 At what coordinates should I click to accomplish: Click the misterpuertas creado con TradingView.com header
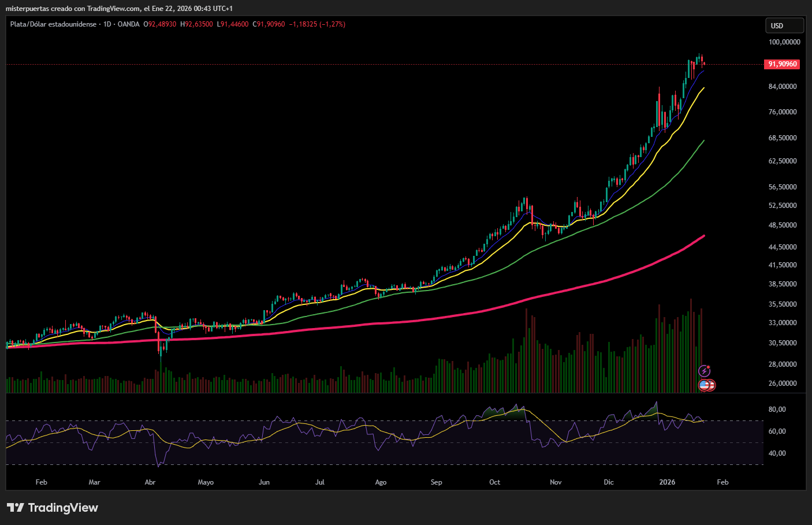click(119, 9)
